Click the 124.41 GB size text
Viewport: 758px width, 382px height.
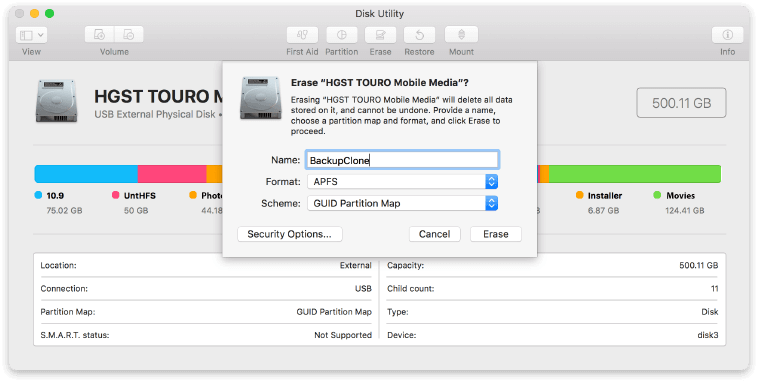click(x=685, y=211)
